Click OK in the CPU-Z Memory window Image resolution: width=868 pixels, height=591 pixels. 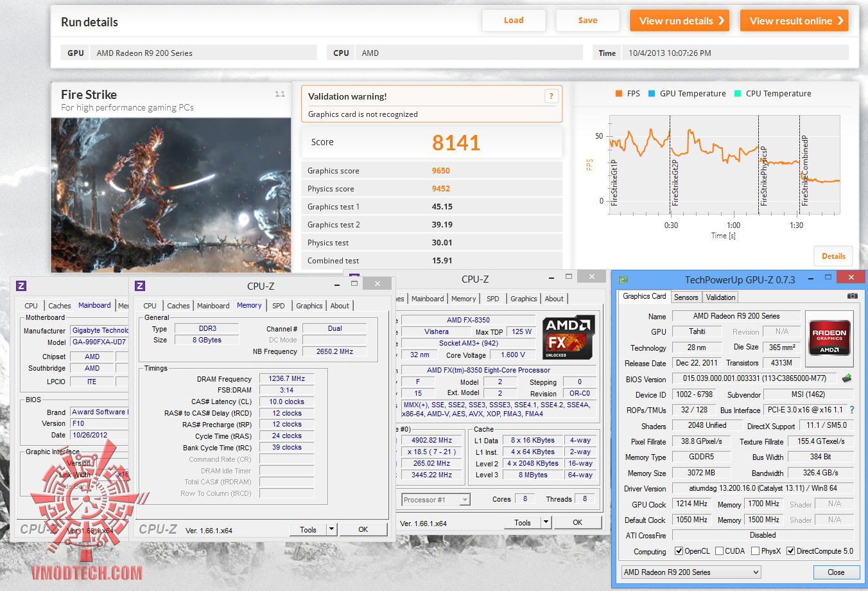pyautogui.click(x=363, y=529)
